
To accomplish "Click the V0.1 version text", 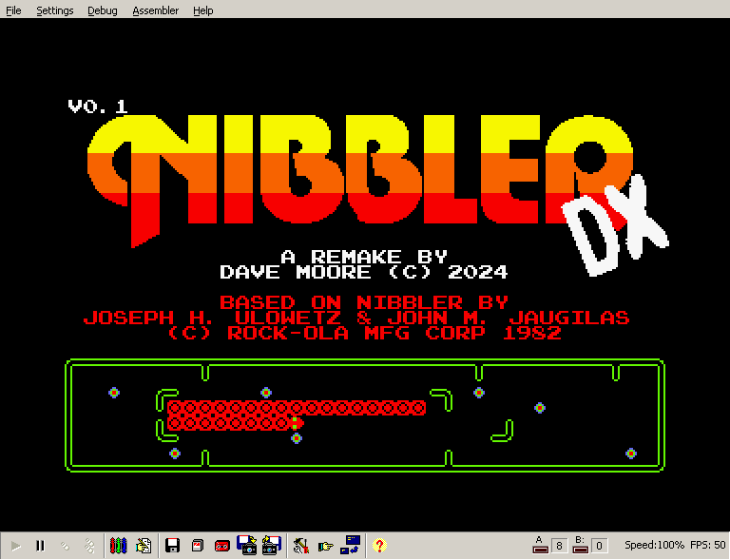I will [x=98, y=106].
